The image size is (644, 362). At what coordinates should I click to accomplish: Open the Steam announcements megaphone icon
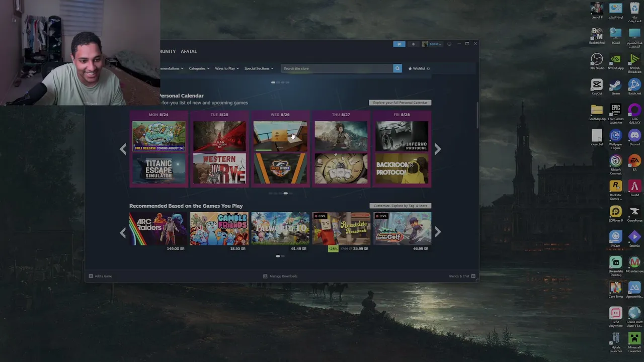point(399,44)
